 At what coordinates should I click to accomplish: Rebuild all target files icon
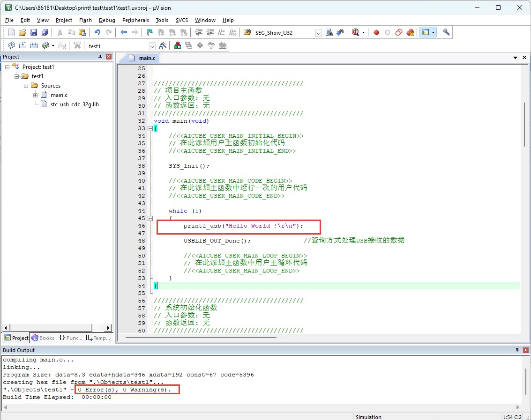tap(34, 45)
